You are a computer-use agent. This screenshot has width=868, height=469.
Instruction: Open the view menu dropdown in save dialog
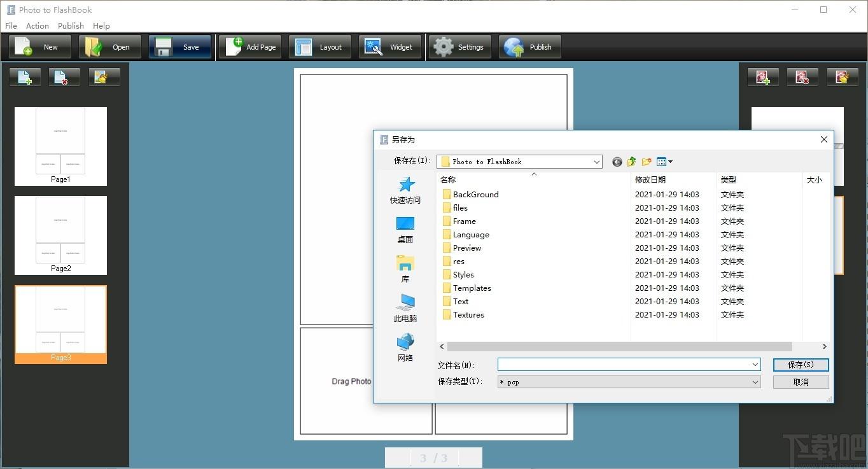point(664,162)
